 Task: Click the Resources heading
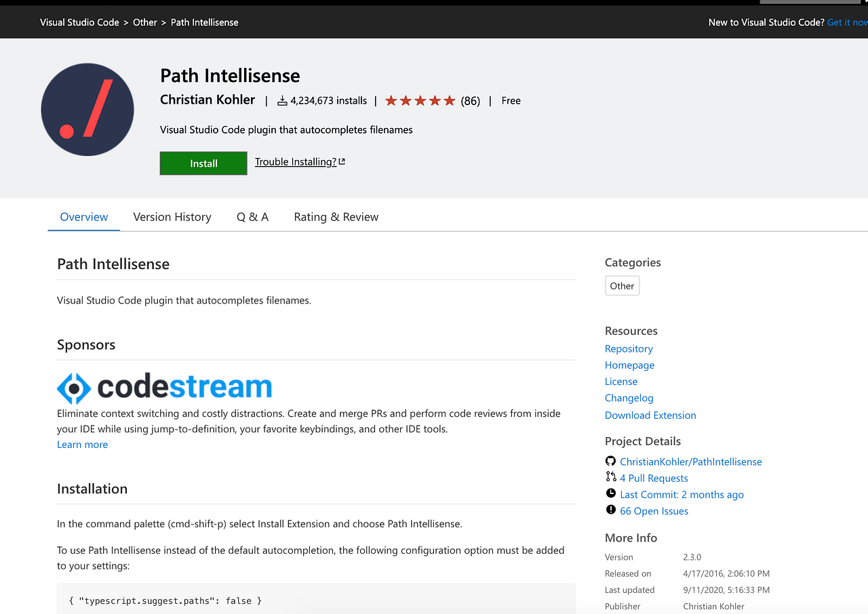[631, 331]
